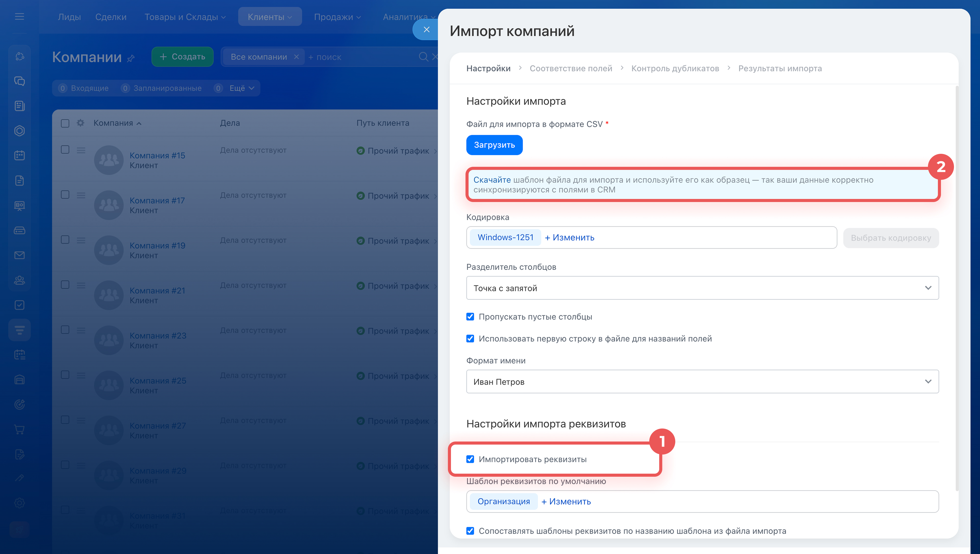Expand the Формат имени dropdown
Viewport: 980px width, 554px height.
tap(702, 382)
